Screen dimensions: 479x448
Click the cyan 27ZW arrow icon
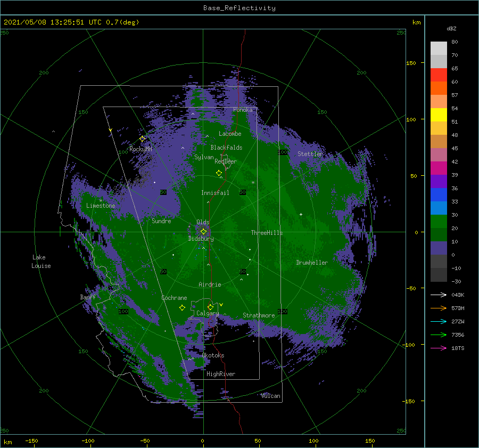[439, 321]
